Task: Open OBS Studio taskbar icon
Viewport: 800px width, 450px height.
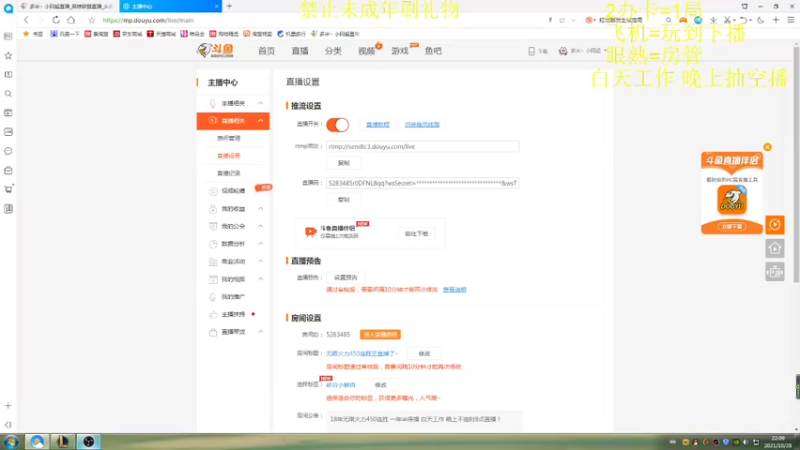Action: 89,441
